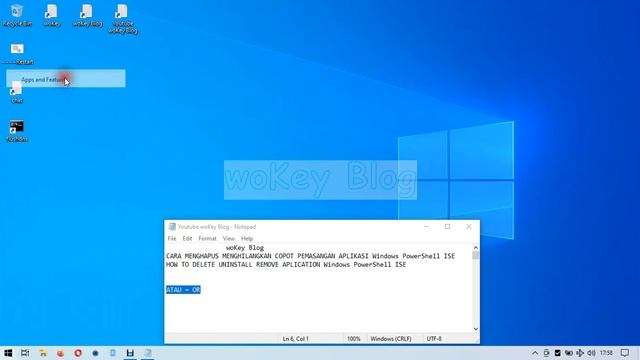Screen dimensions: 640x360
Task: Open the Windows Start button
Action: pos(8,353)
